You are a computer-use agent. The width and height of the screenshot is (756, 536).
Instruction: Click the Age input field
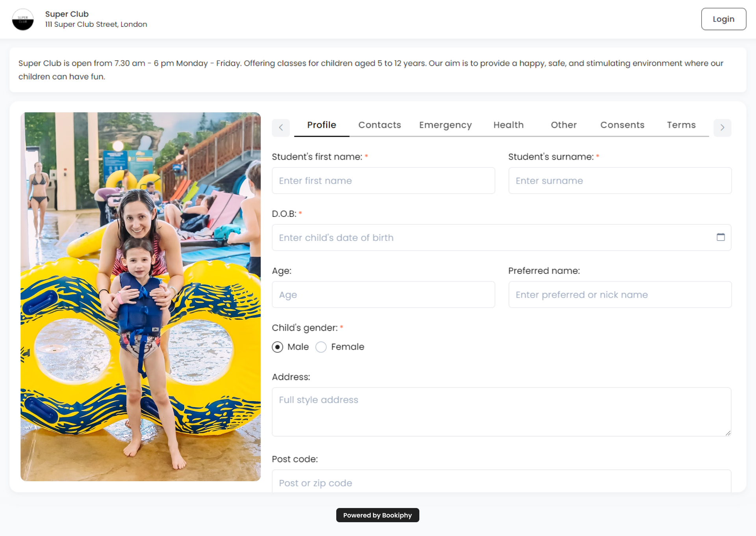click(x=383, y=294)
